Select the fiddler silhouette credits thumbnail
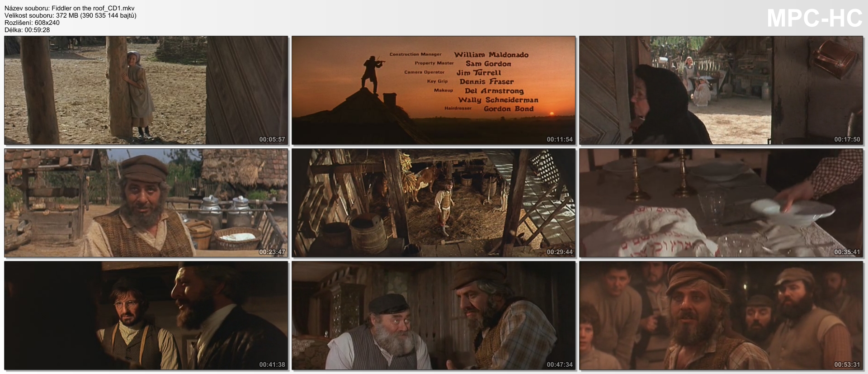Viewport: 868px width, 374px height. tap(433, 90)
